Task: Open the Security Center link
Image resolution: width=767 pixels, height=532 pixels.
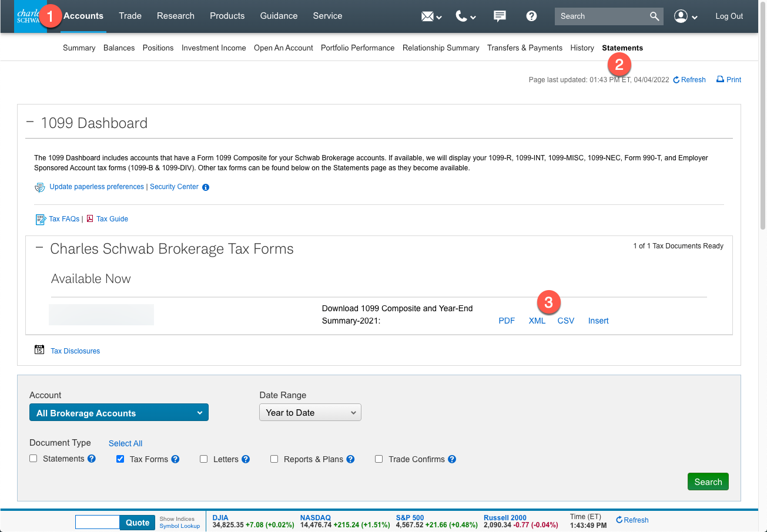Action: point(174,187)
